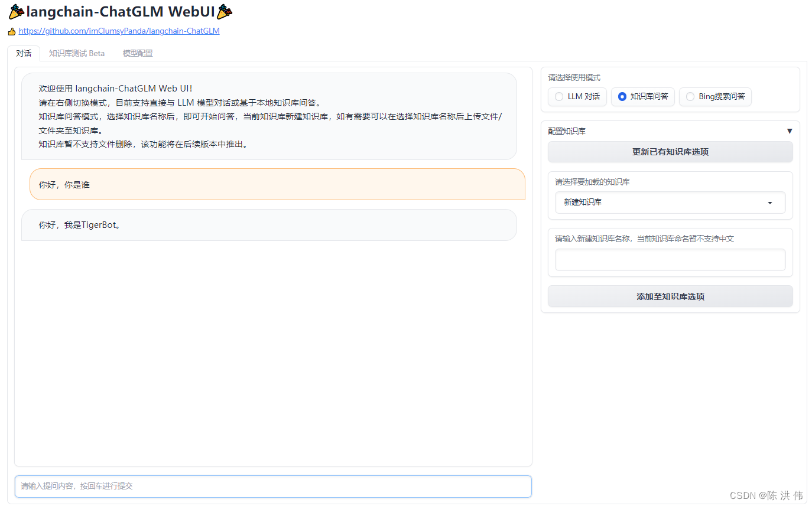The height and width of the screenshot is (506, 812).
Task: Click the user message 你好，你是谁
Action: (x=277, y=184)
